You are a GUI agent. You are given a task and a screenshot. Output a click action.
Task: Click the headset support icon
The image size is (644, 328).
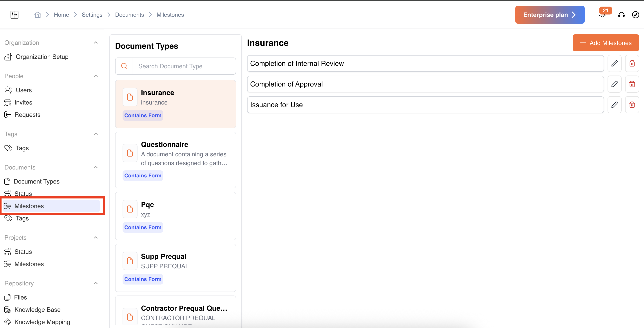[622, 15]
